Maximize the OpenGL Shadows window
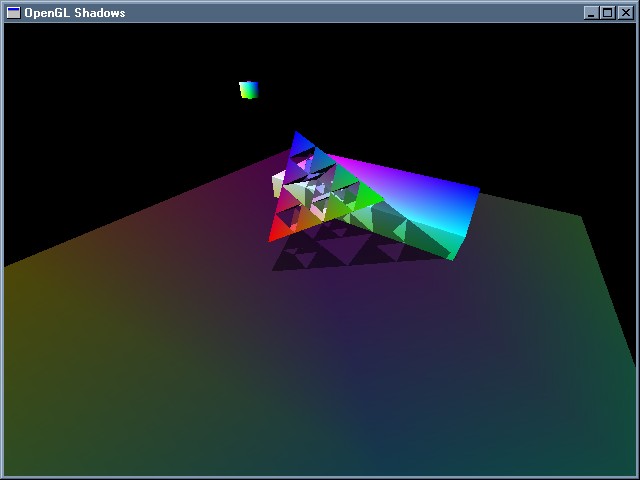The height and width of the screenshot is (480, 640). tap(607, 13)
